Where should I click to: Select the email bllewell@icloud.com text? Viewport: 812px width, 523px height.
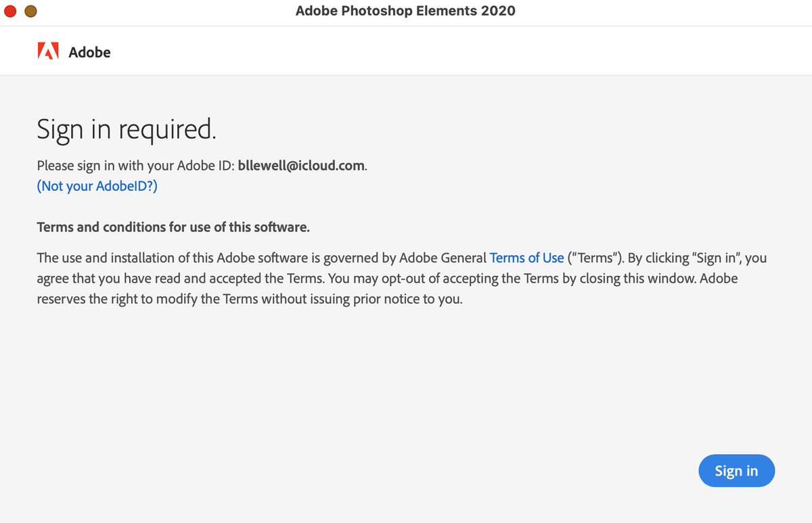coord(301,166)
